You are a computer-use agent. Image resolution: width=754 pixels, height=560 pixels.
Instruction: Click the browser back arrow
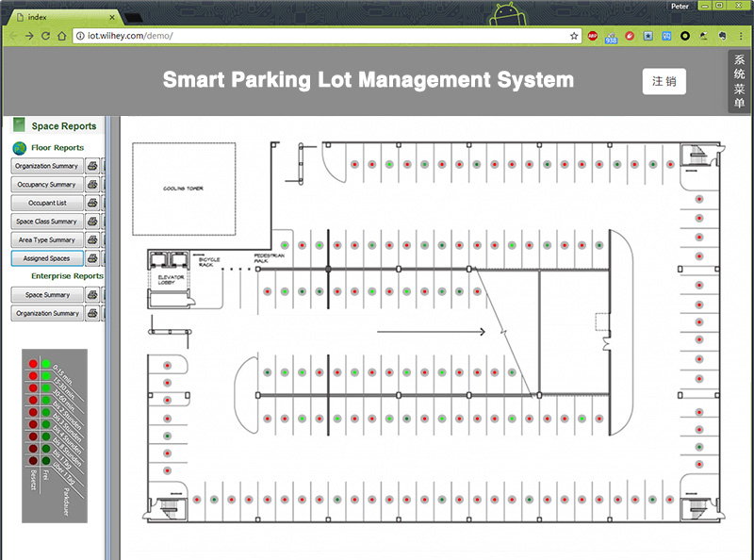pyautogui.click(x=13, y=36)
